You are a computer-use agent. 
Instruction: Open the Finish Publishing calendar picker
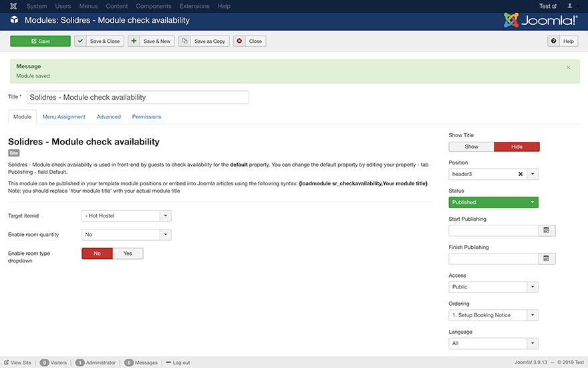[x=547, y=258]
